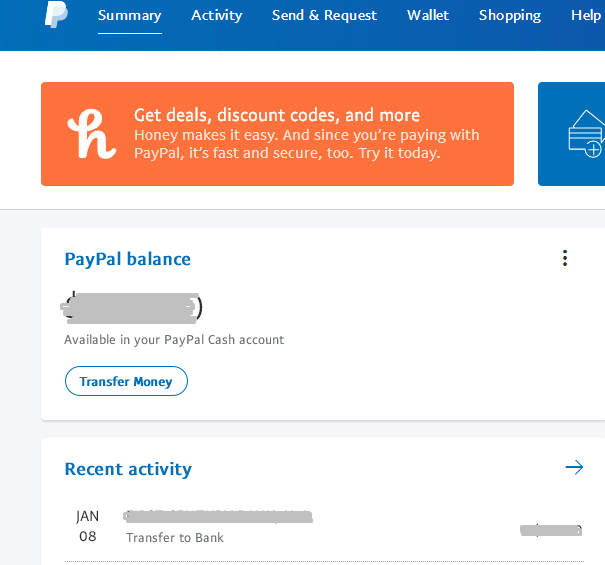
Task: Click the card-add icon on blue banner
Action: pos(586,135)
